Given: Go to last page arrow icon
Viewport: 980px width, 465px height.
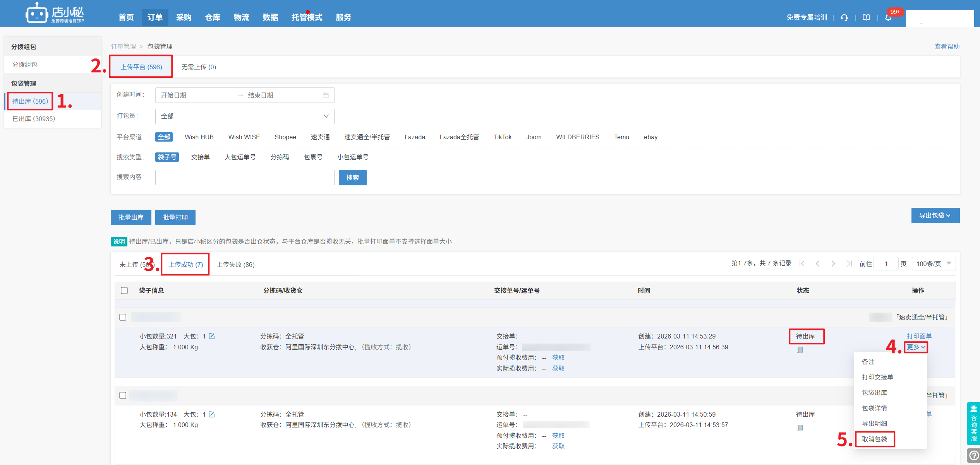Looking at the screenshot, I should point(849,264).
